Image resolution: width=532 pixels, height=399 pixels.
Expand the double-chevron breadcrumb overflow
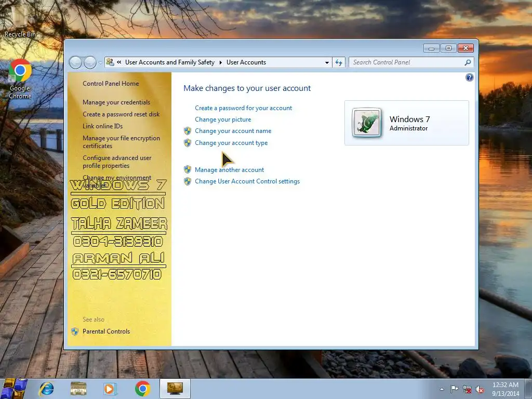(119, 62)
